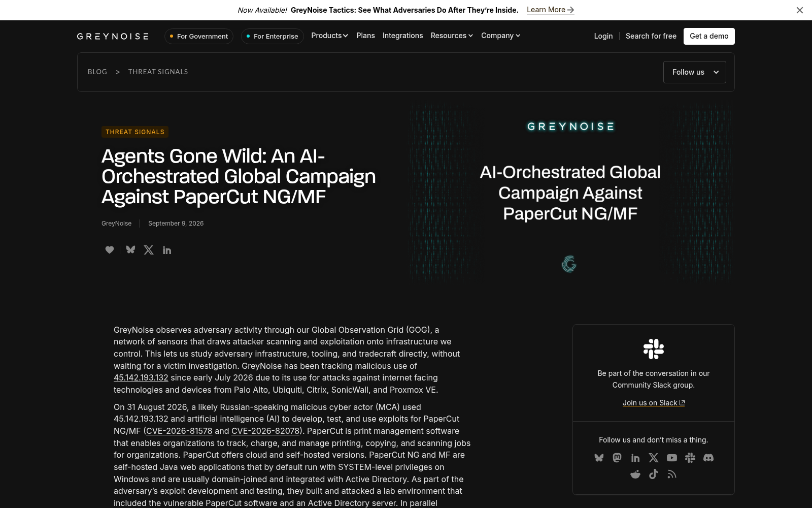Click the large Slack logo in the community card

click(654, 349)
